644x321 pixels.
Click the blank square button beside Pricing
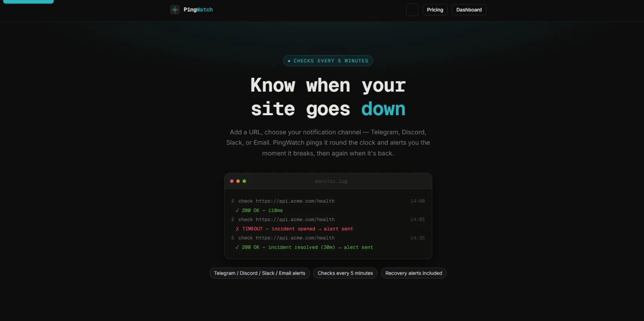click(x=412, y=10)
